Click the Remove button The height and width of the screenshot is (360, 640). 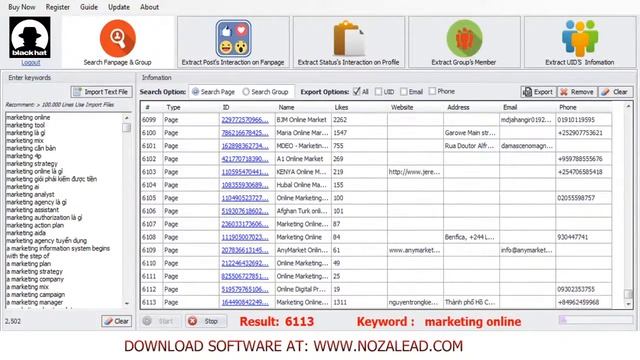(577, 92)
